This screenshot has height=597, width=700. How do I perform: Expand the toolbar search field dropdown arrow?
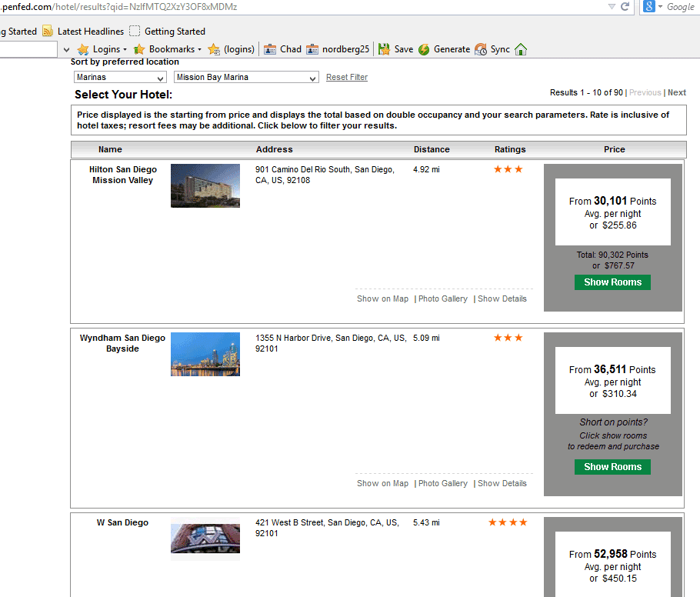66,49
